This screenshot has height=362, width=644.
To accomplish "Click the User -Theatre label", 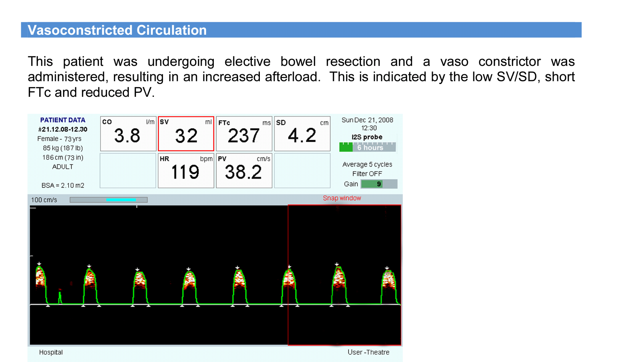I will click(368, 352).
